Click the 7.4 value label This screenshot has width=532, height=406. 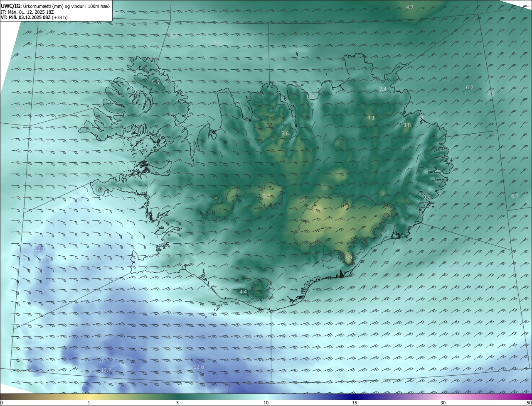click(383, 89)
